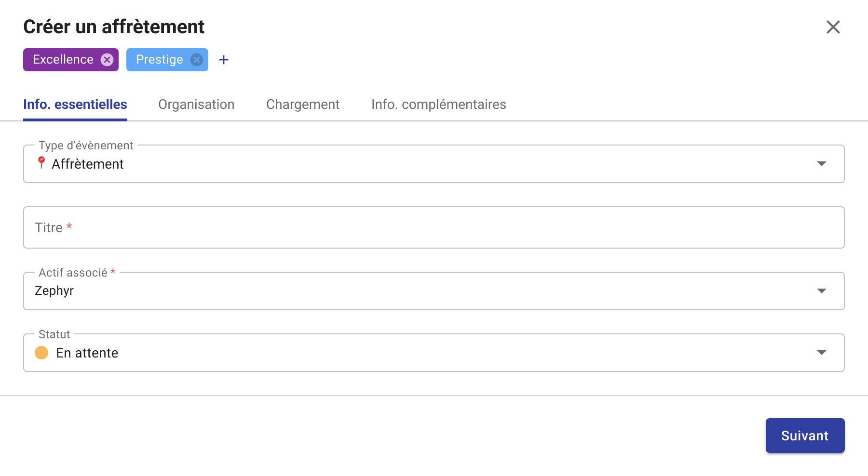Go to Info. complémentaires tab
The height and width of the screenshot is (476, 868).
pyautogui.click(x=438, y=105)
